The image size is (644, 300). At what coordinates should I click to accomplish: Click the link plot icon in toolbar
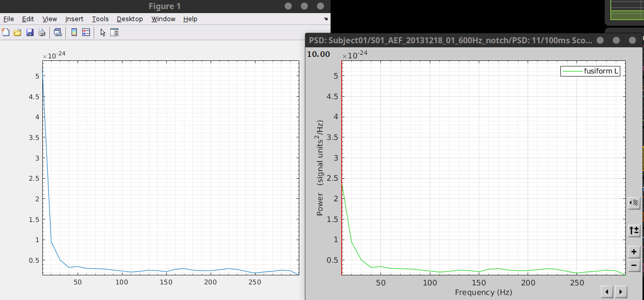(x=57, y=33)
